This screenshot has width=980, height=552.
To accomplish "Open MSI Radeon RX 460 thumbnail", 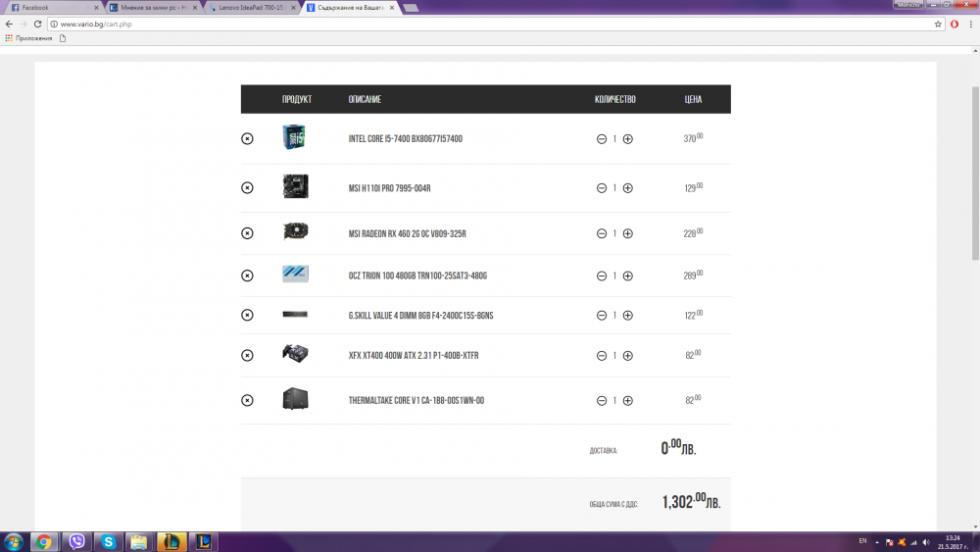I will click(x=295, y=230).
